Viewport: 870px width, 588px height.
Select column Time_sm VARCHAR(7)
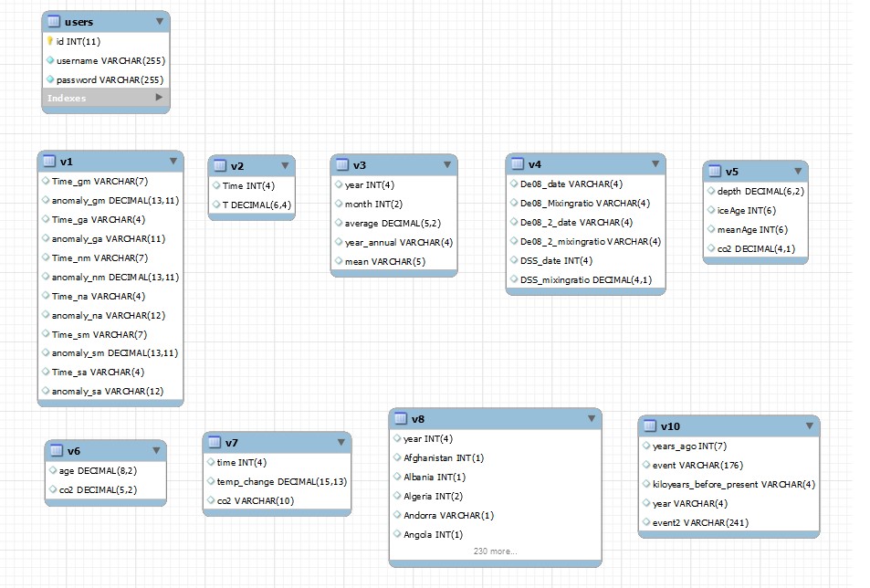[110, 334]
